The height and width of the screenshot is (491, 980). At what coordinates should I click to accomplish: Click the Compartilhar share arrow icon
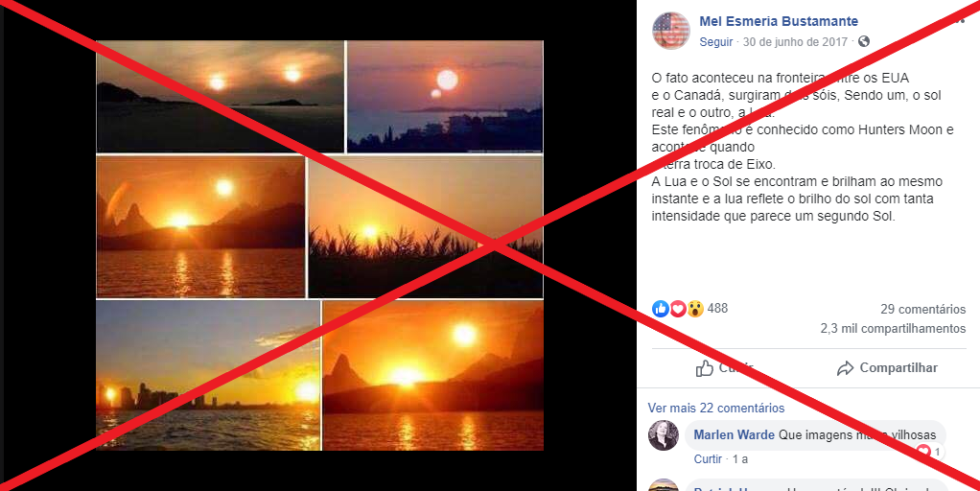[845, 368]
